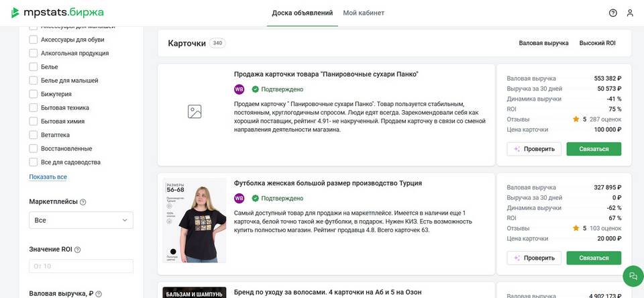Open the Доска объявлений tab
Screen dimensions: 644x298
(302, 13)
